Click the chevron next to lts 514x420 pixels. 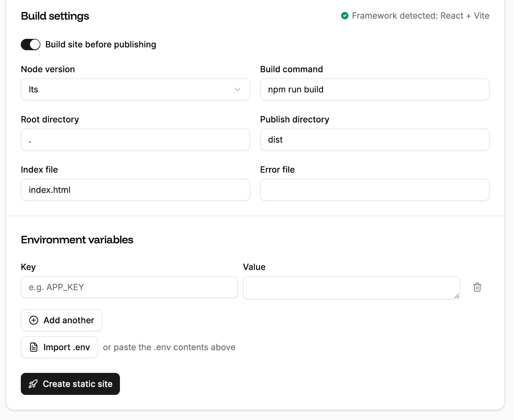click(237, 90)
